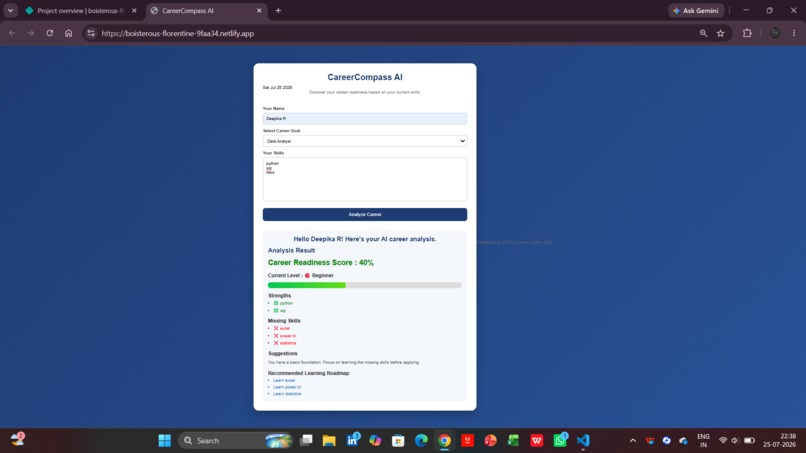Screen dimensions: 806x453
Task: Open the browser extensions puzzle icon
Action: 747,33
